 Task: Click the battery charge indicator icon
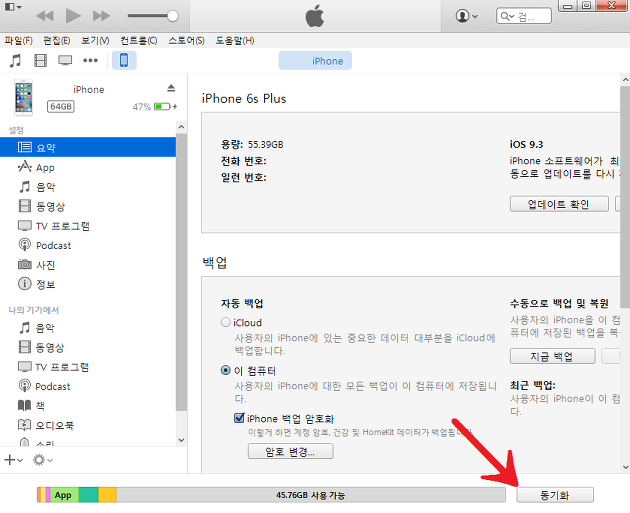(166, 106)
